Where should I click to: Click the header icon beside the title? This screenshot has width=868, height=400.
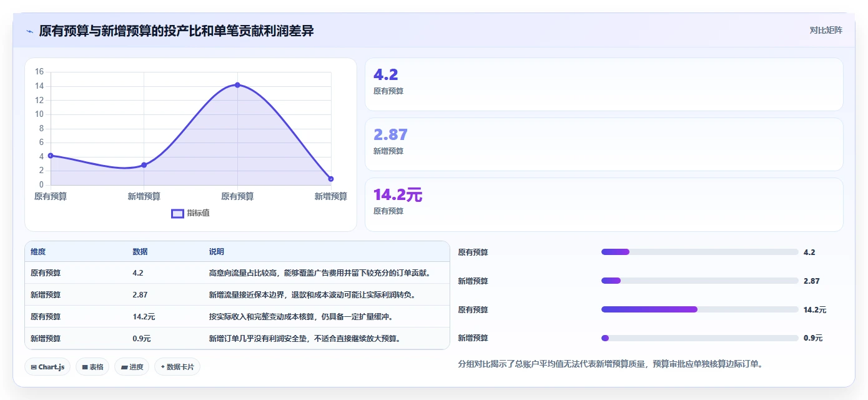[30, 31]
